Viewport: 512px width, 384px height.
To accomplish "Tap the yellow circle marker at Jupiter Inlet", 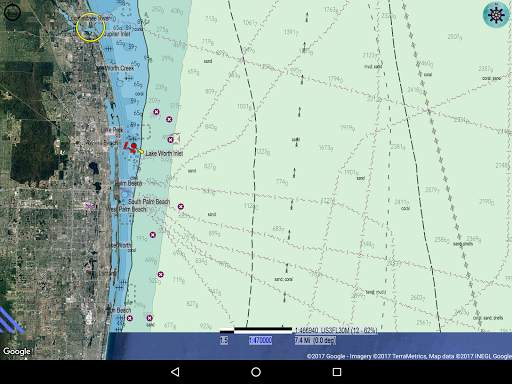I will click(x=90, y=28).
